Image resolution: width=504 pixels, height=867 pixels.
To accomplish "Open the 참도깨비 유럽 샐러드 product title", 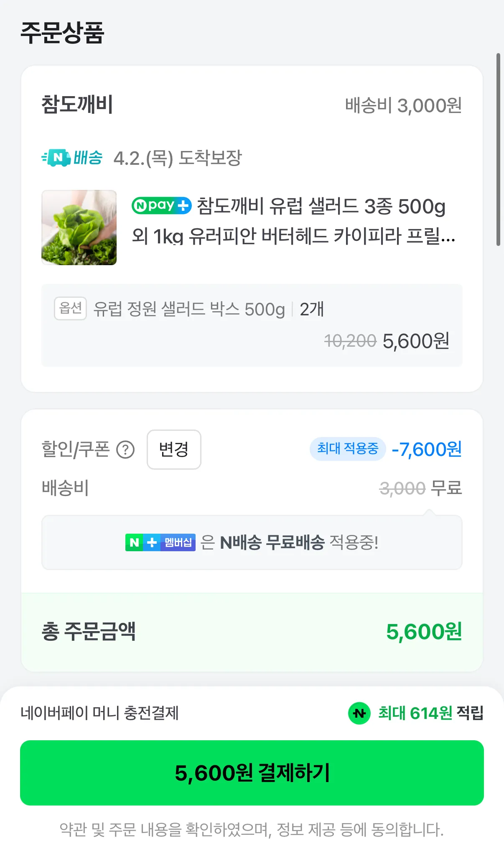I will coord(293,221).
